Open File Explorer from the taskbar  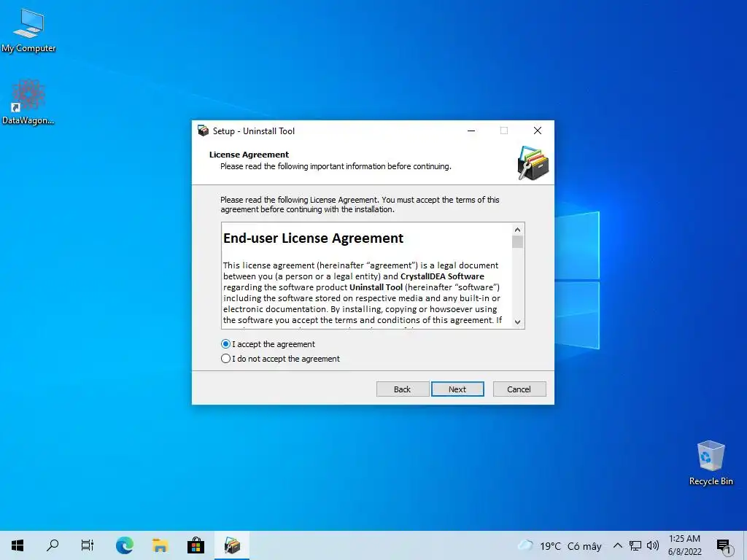160,545
